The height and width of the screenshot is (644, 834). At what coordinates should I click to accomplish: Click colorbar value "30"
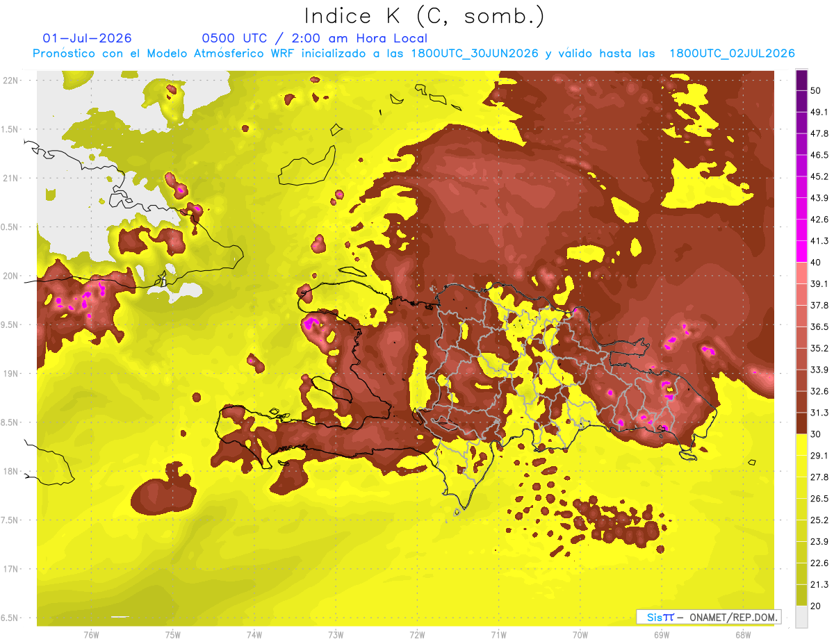[816, 434]
